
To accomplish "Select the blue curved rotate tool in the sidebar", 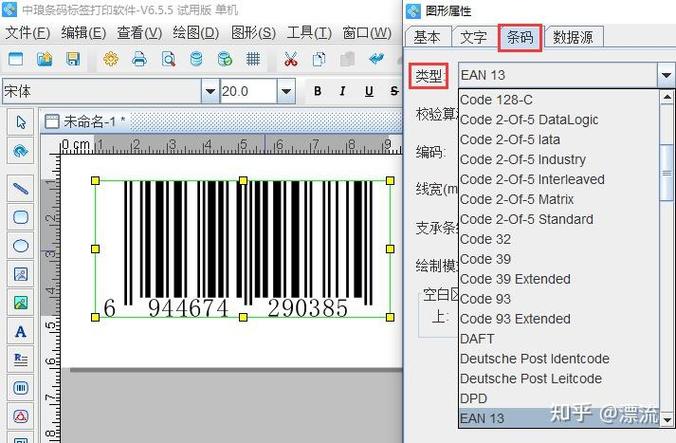I will (x=21, y=151).
